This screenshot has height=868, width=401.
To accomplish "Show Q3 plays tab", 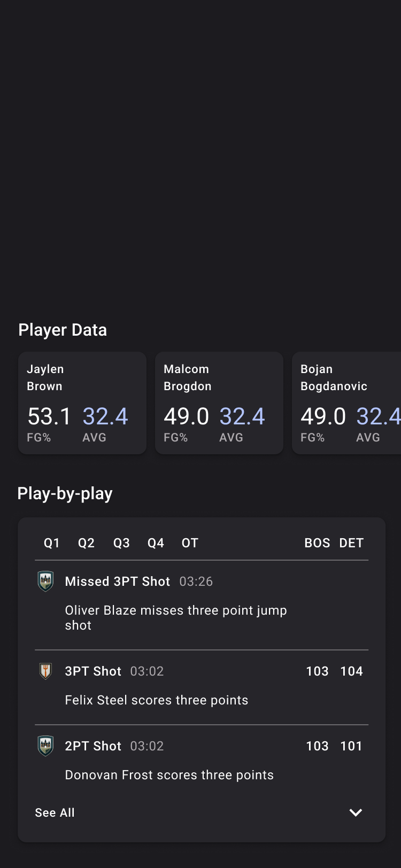I will pyautogui.click(x=121, y=543).
